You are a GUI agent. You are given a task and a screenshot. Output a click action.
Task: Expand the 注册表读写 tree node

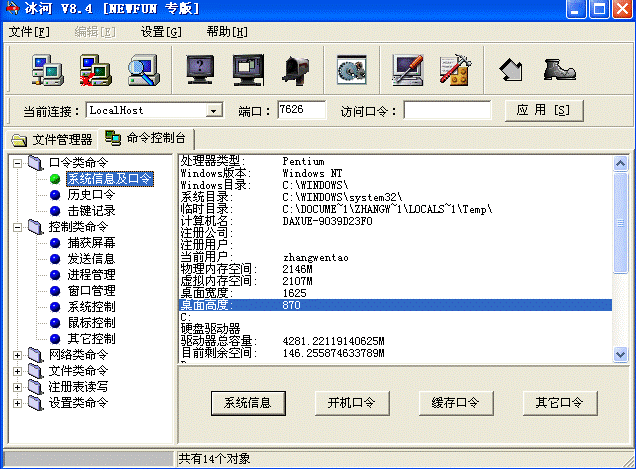(17, 387)
